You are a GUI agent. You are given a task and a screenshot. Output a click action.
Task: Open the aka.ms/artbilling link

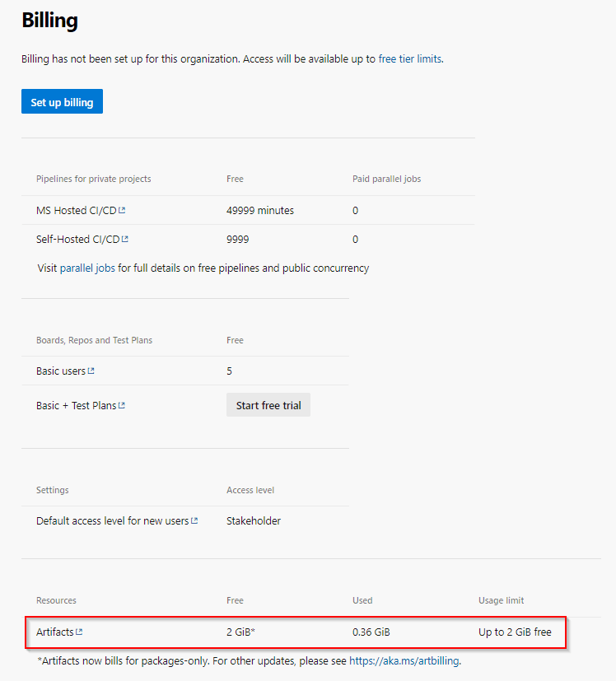(404, 660)
